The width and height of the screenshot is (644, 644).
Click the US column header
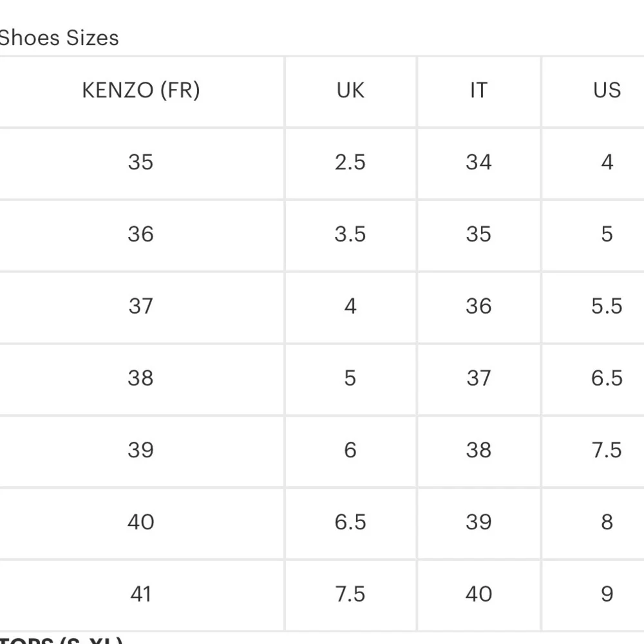(607, 90)
